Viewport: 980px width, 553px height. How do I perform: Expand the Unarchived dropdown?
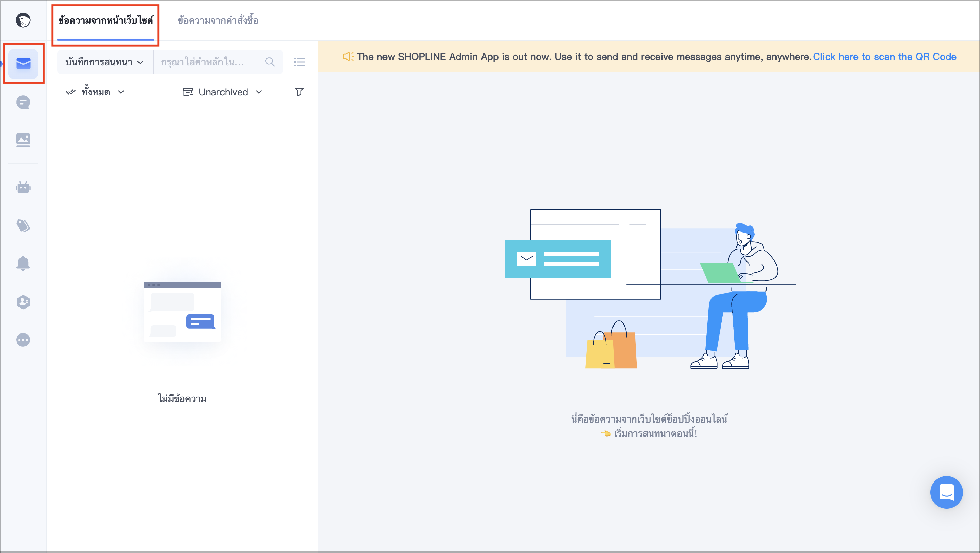(x=223, y=92)
